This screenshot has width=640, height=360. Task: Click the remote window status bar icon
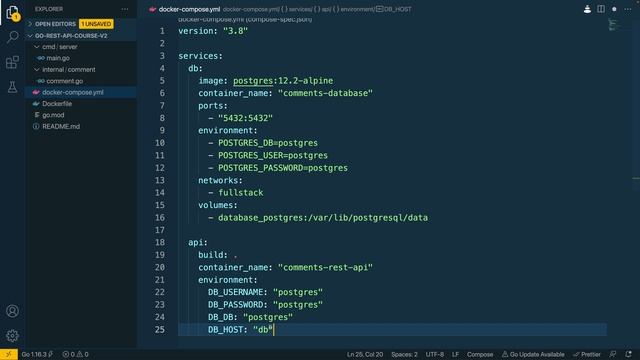tap(9, 354)
